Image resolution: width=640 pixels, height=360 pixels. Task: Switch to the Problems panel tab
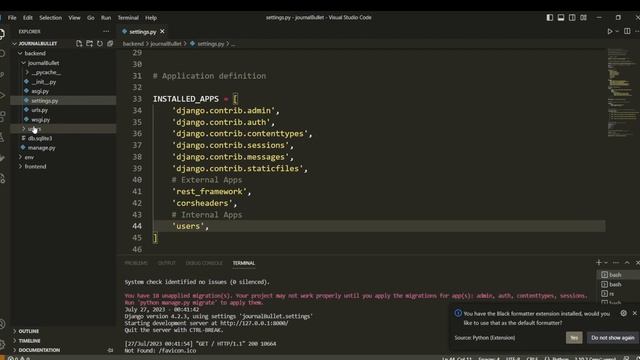pyautogui.click(x=136, y=263)
